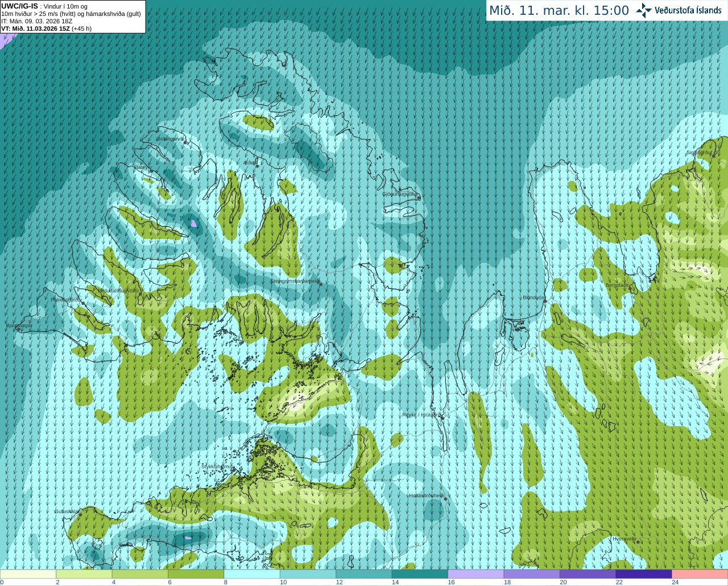Click the Veðurstofa Íslands name text
The image size is (728, 586).
tap(688, 10)
